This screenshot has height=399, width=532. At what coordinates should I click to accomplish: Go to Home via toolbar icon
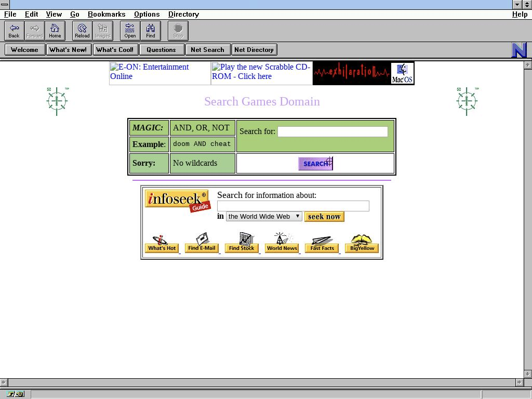[55, 31]
